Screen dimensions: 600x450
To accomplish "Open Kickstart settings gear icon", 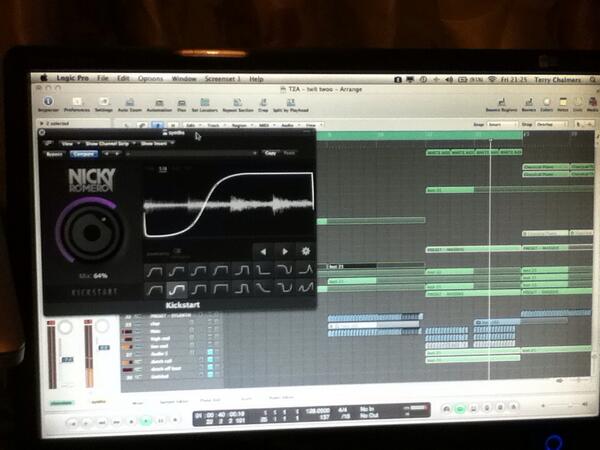I will pyautogui.click(x=305, y=251).
